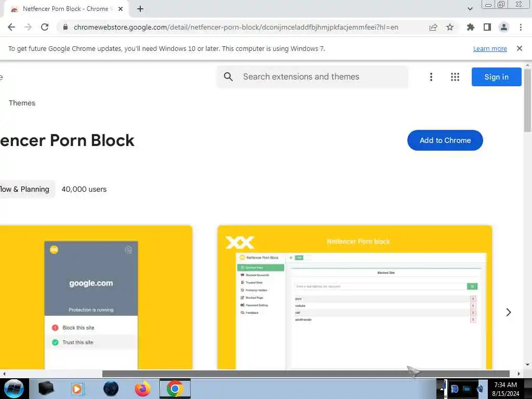Click the horizontal page scrollbar thumb
Viewport: 532px width, 399px height.
[305, 374]
